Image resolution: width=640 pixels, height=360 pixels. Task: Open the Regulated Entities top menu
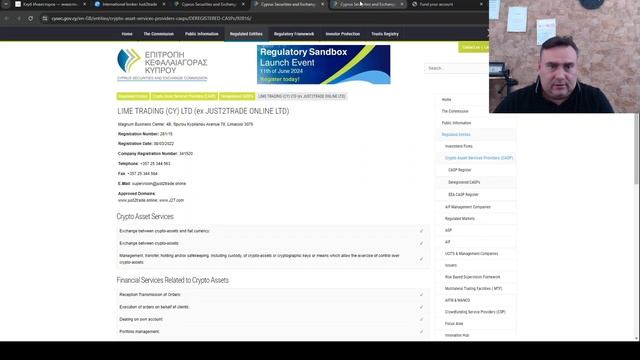pyautogui.click(x=246, y=34)
